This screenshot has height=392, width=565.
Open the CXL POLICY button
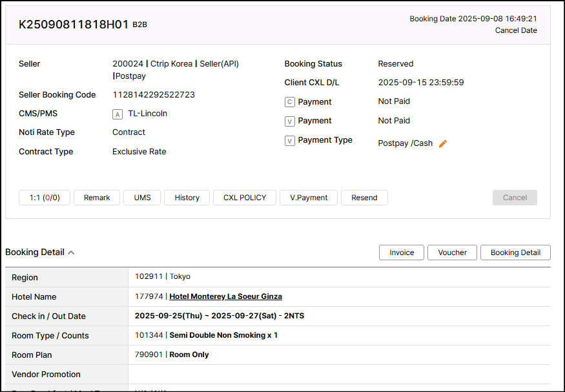click(x=245, y=198)
